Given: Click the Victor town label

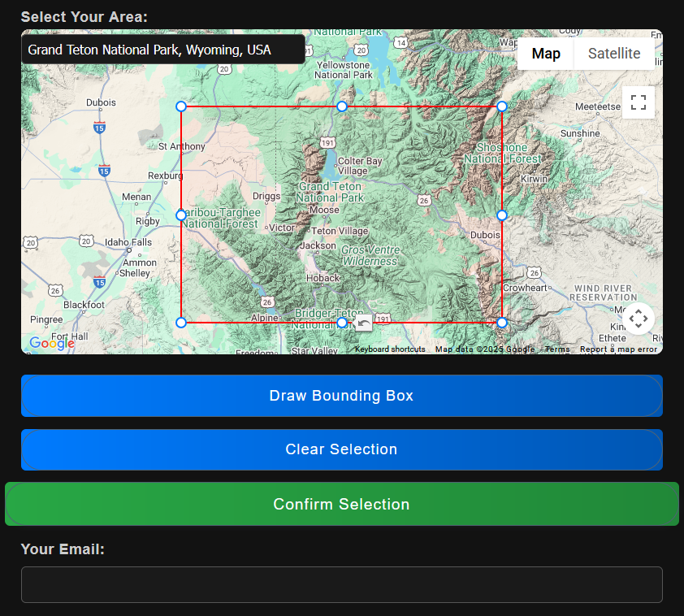Looking at the screenshot, I should (282, 228).
